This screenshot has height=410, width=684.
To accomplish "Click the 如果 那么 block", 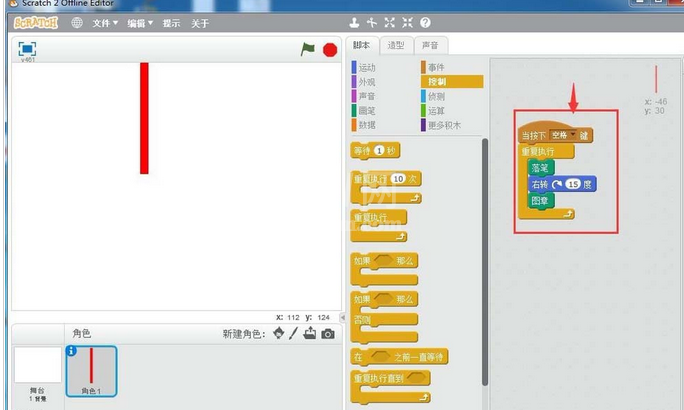I will 384,269.
